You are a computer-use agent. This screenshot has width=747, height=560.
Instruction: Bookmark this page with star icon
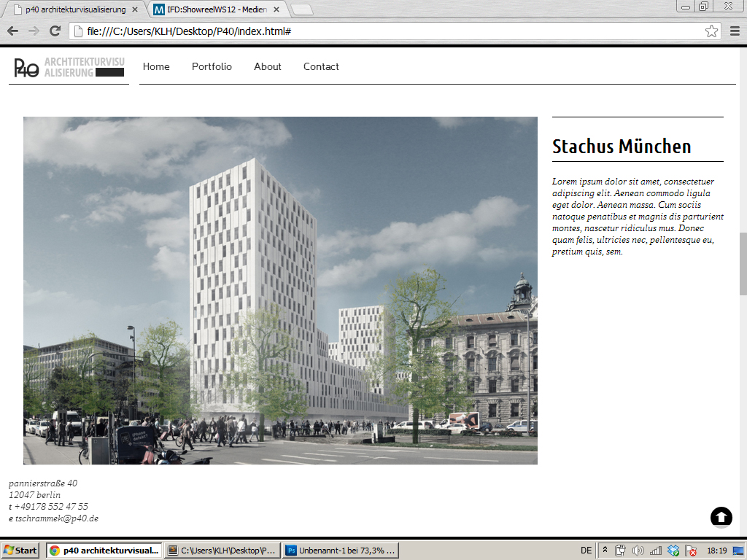(711, 31)
